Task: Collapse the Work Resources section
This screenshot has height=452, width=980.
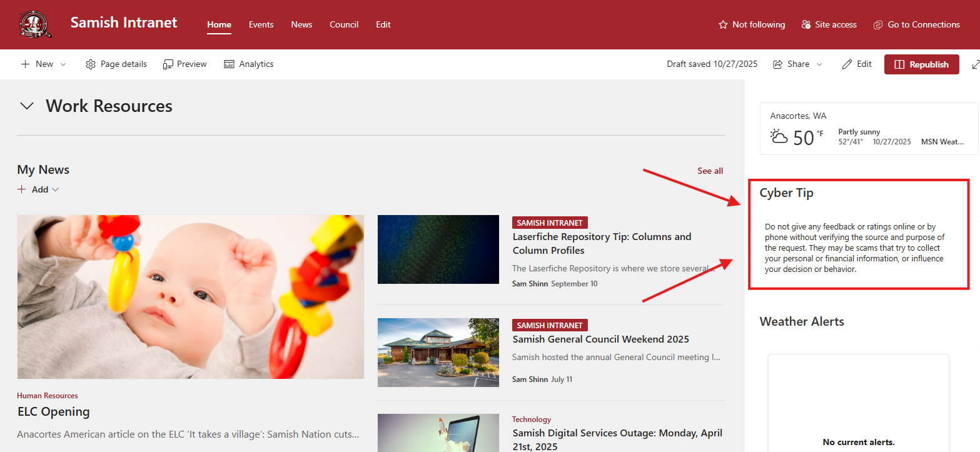Action: tap(26, 106)
